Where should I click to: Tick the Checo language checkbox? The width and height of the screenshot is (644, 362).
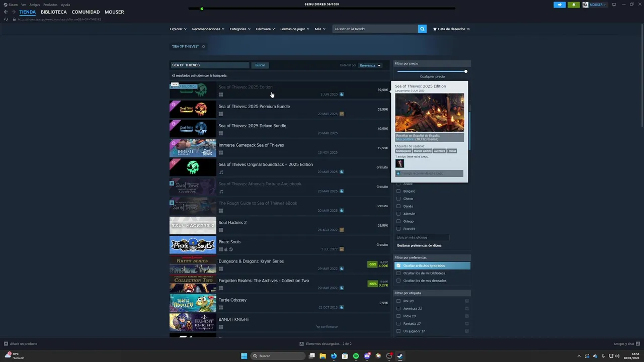coord(398,199)
